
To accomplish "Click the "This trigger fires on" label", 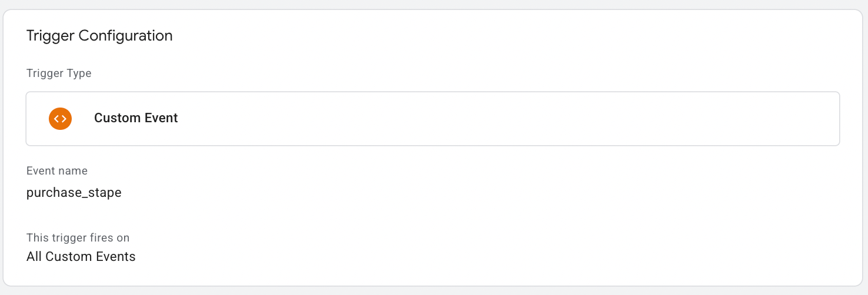I will 78,238.
